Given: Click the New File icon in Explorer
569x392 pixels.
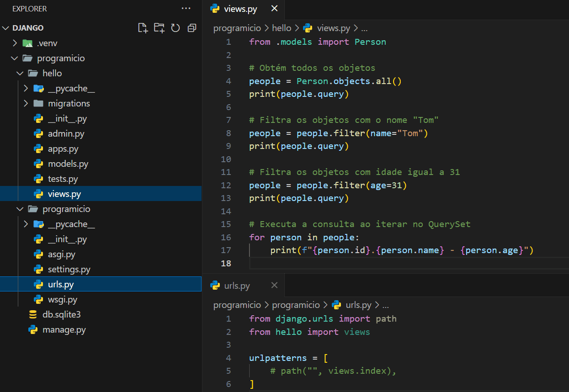Looking at the screenshot, I should [143, 28].
